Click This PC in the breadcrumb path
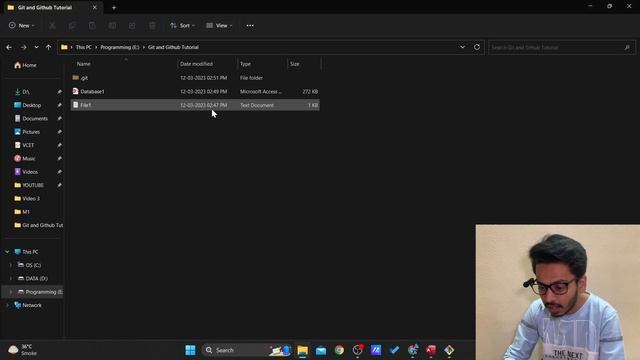The height and width of the screenshot is (360, 640). pyautogui.click(x=84, y=47)
